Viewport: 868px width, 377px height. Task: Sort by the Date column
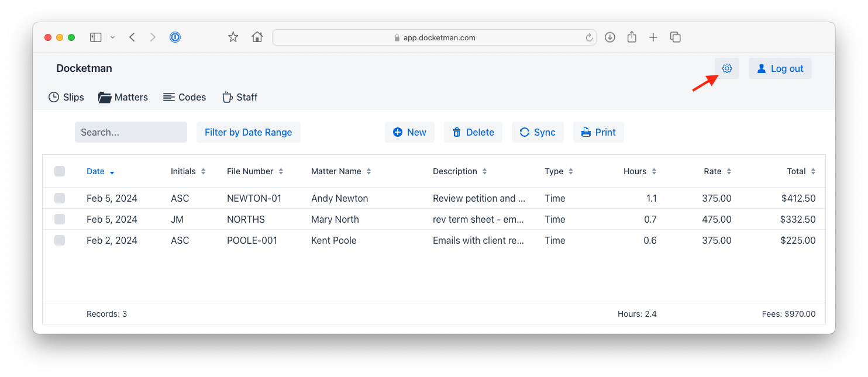point(101,171)
